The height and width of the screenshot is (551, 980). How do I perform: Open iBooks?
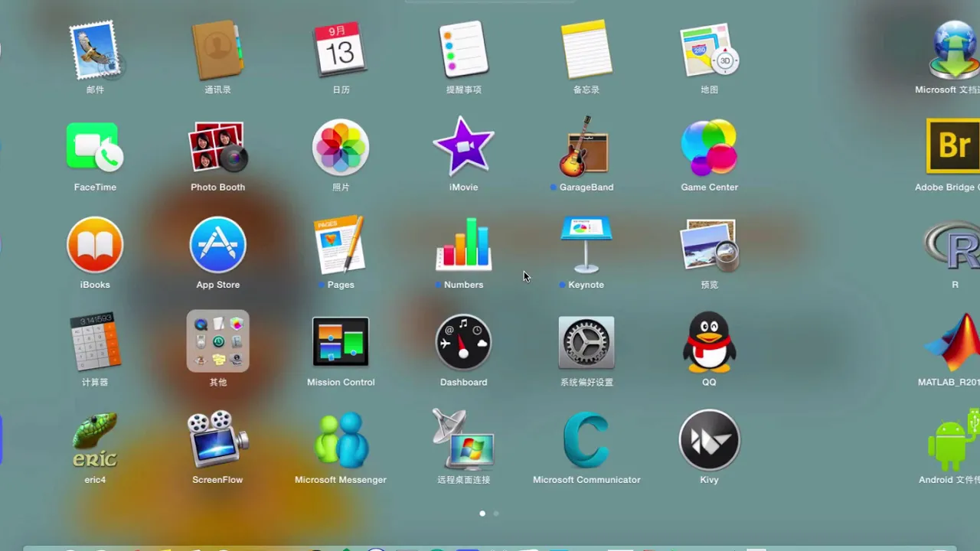[96, 245]
